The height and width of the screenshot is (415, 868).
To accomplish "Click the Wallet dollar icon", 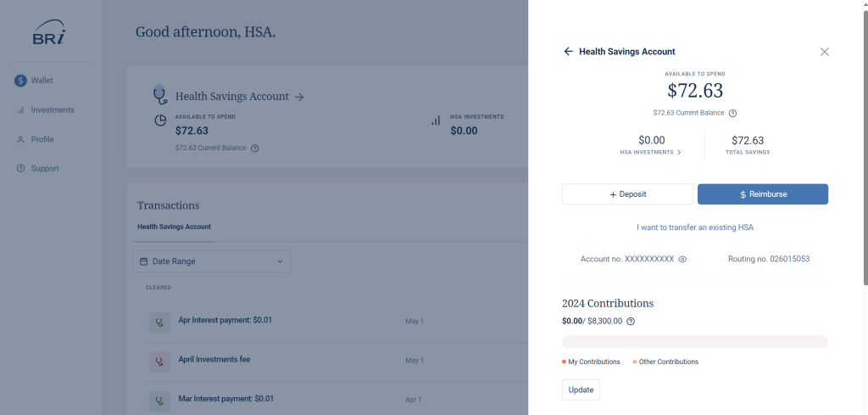I will pos(20,81).
